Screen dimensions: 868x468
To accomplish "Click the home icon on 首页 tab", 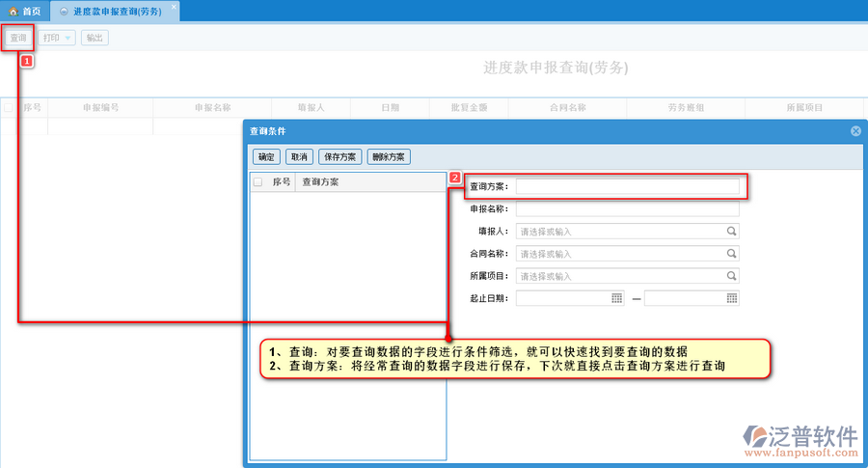I will tap(13, 13).
